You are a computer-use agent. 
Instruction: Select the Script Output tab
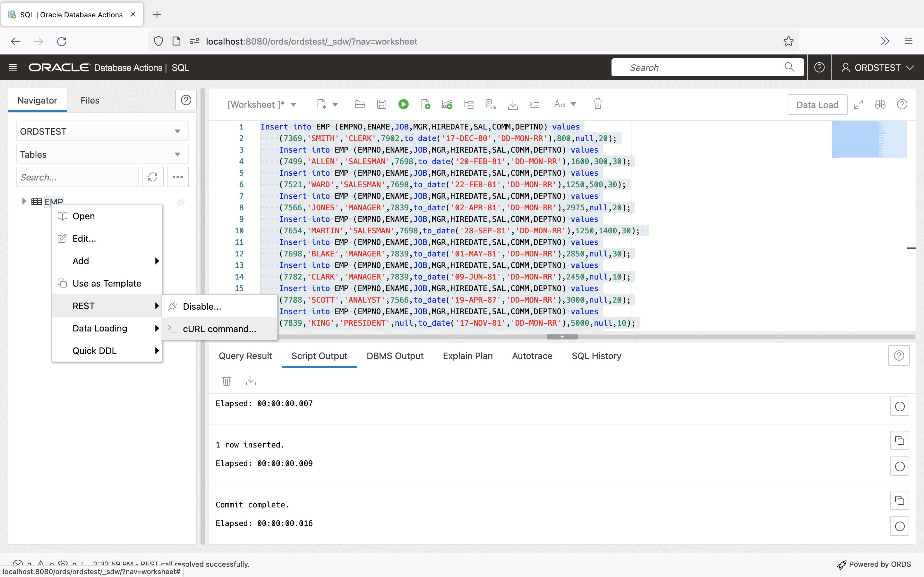coord(319,355)
